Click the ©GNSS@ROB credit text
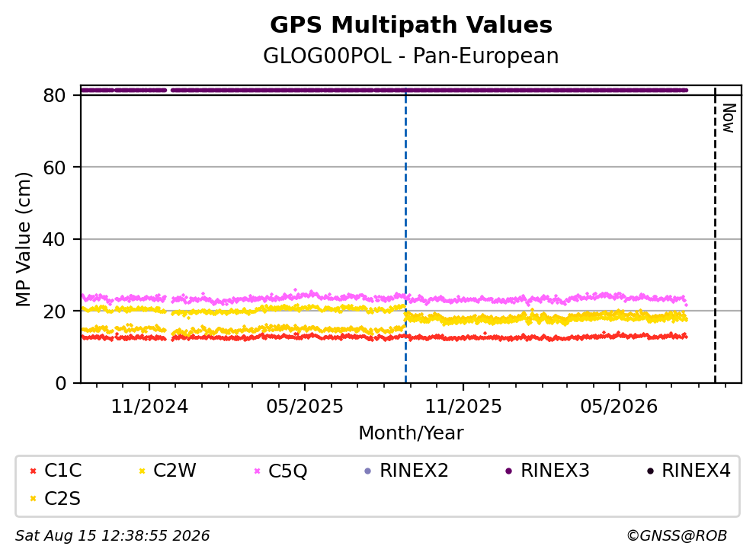The height and width of the screenshot is (559, 756). 677,535
